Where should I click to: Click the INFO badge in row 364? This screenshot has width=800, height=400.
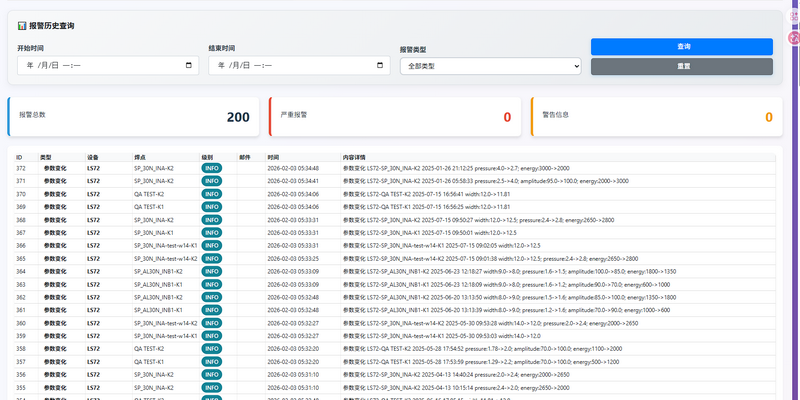click(211, 271)
